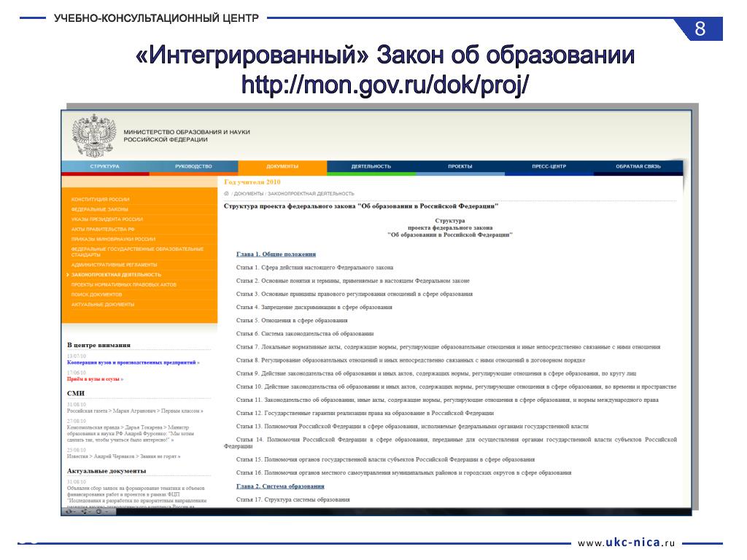Open the 'Объявлен сбор заявок' document announcement
The image size is (747, 560).
pos(136,497)
